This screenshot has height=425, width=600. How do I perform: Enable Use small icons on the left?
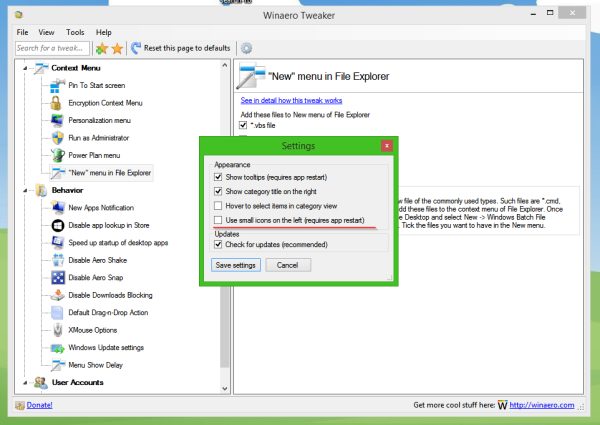(218, 220)
